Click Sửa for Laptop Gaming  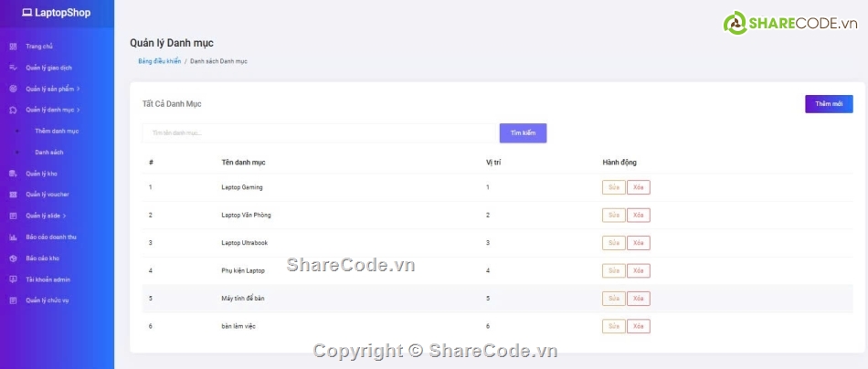(613, 187)
